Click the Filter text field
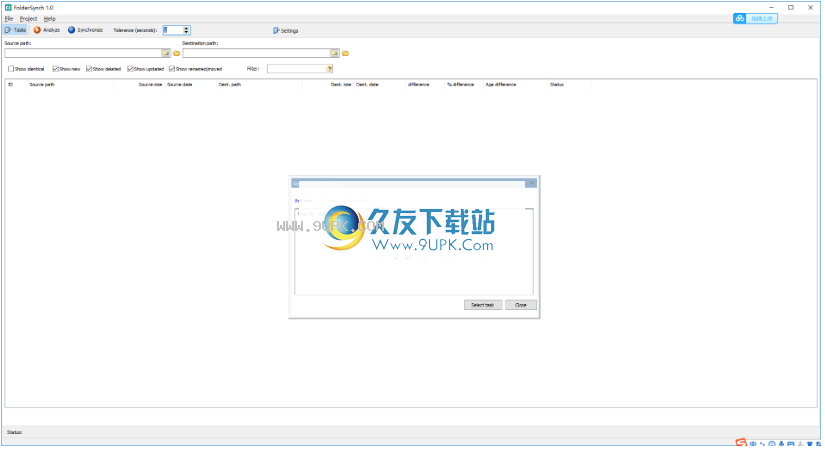Viewport: 825px width, 457px height. (x=297, y=69)
